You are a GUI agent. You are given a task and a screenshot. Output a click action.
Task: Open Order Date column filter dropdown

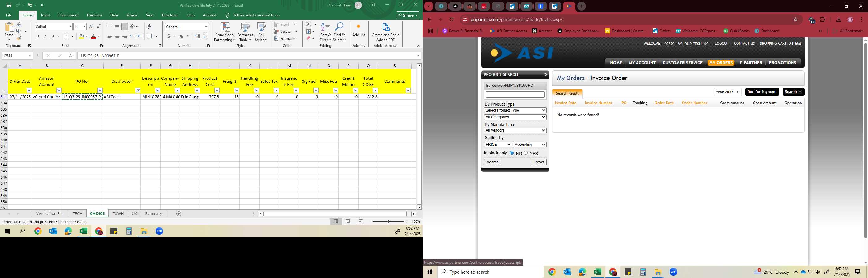[29, 91]
